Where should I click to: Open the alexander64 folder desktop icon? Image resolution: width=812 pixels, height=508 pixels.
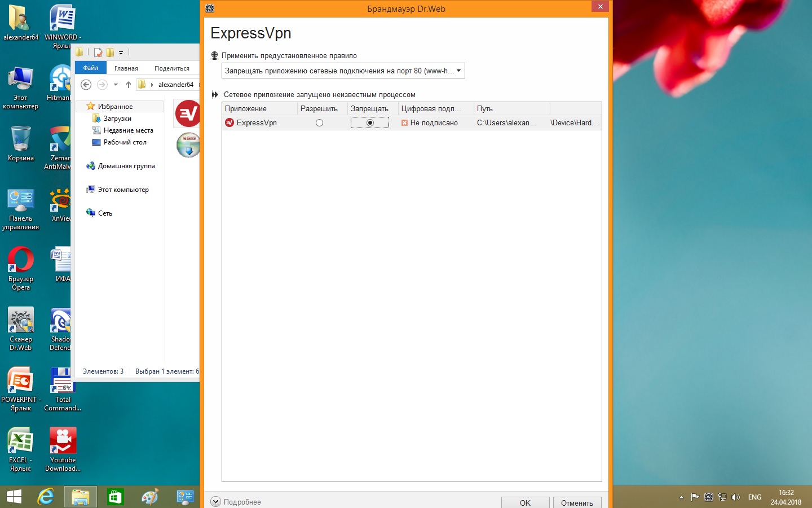point(21,24)
